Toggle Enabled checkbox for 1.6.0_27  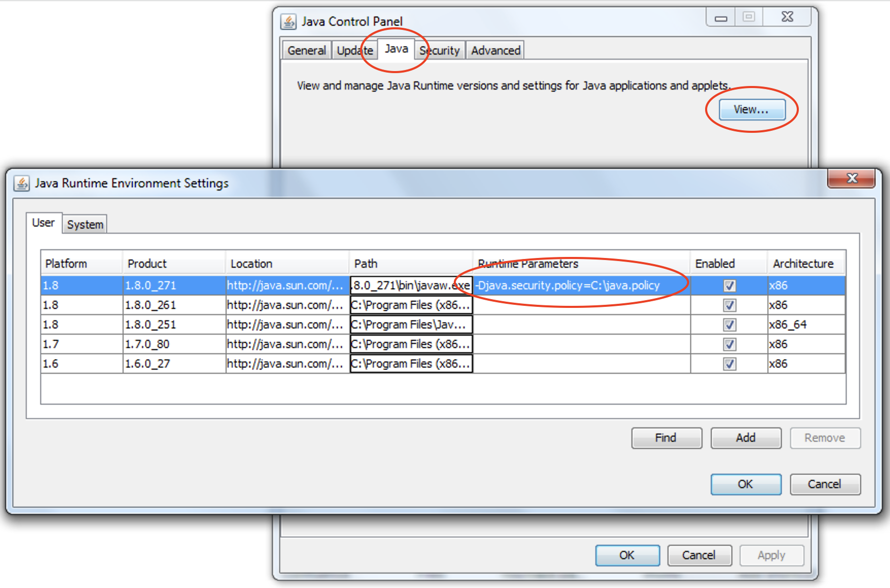[729, 364]
